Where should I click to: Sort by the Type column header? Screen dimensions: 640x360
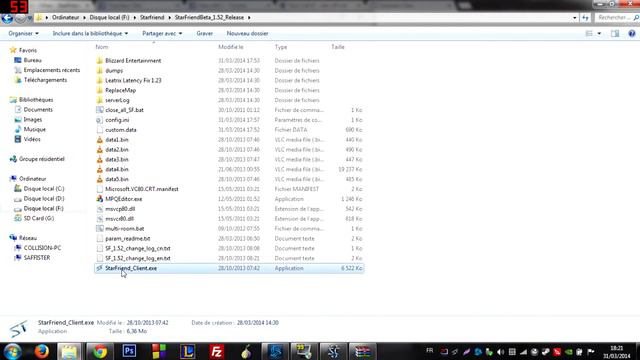281,47
